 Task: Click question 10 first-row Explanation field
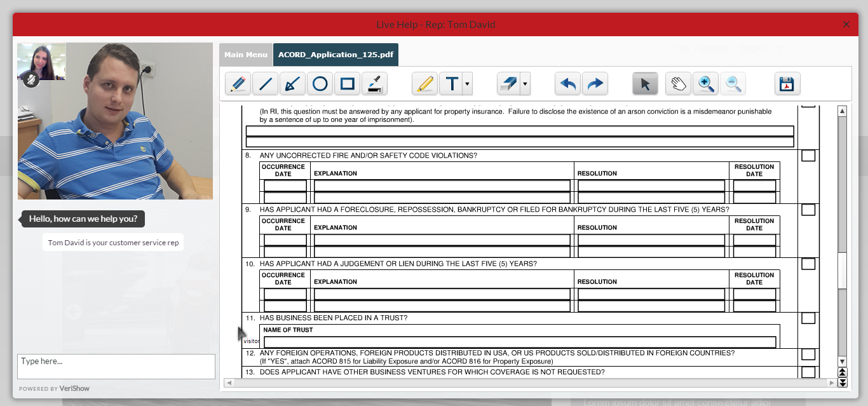pos(442,294)
